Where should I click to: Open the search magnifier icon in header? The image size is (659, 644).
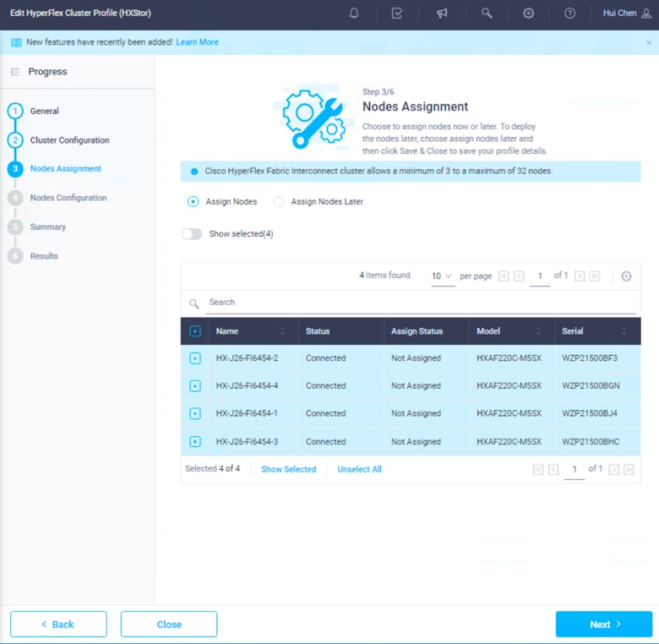coord(487,13)
